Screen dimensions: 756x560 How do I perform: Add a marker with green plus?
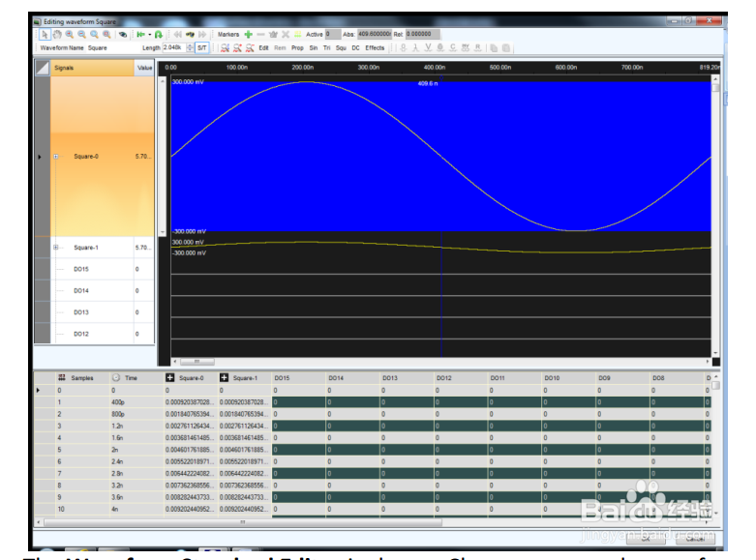(249, 34)
